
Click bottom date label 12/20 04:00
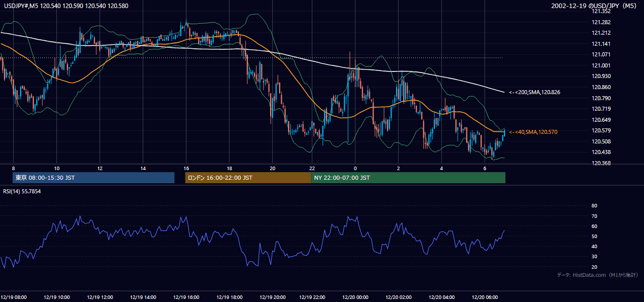coord(441,297)
